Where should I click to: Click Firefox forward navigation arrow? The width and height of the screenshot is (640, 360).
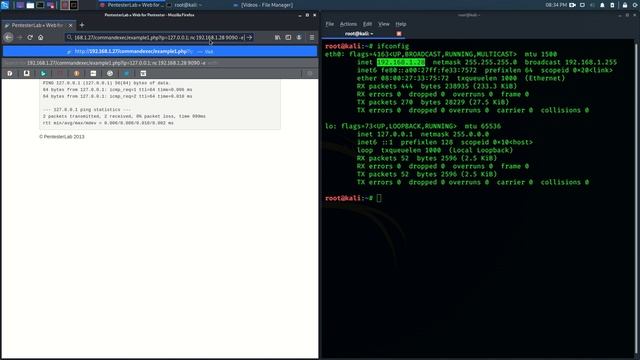pyautogui.click(x=19, y=37)
